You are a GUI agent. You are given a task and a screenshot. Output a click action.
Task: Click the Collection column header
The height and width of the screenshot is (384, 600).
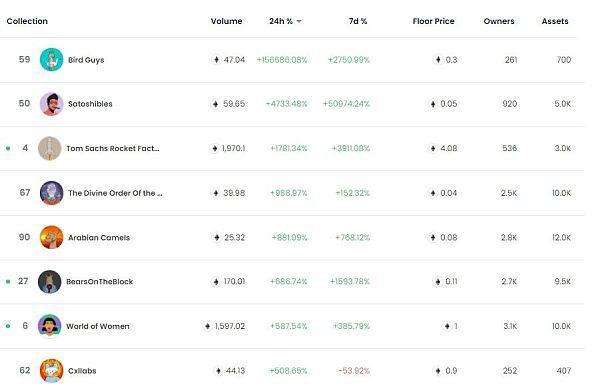27,21
